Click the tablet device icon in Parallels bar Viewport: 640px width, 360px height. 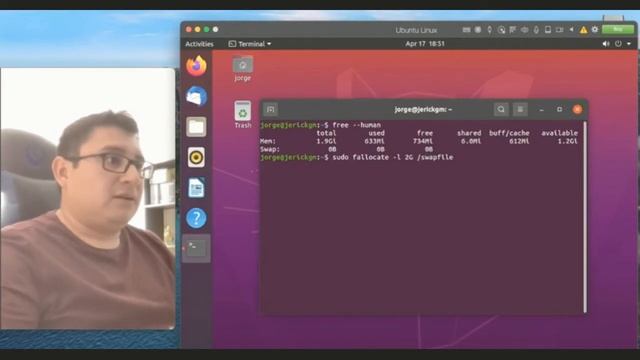548,30
